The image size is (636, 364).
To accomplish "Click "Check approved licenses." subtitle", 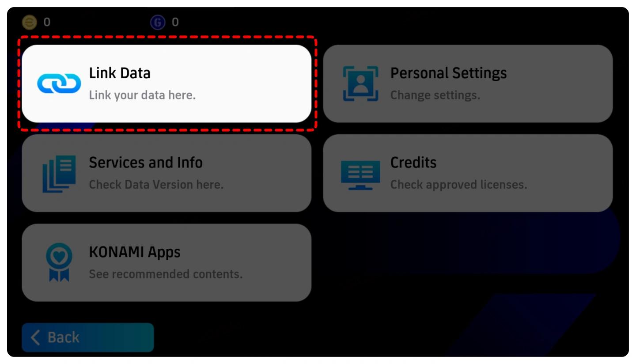I will click(x=459, y=185).
